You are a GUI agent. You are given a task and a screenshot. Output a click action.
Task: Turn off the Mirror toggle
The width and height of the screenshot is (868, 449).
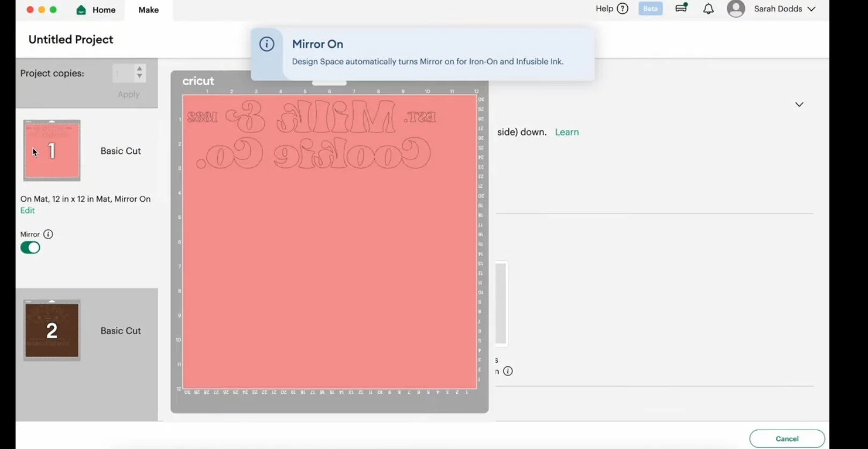point(30,248)
